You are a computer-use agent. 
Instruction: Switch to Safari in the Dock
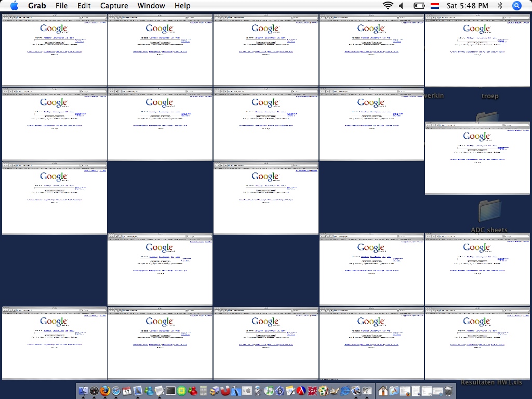[116, 391]
